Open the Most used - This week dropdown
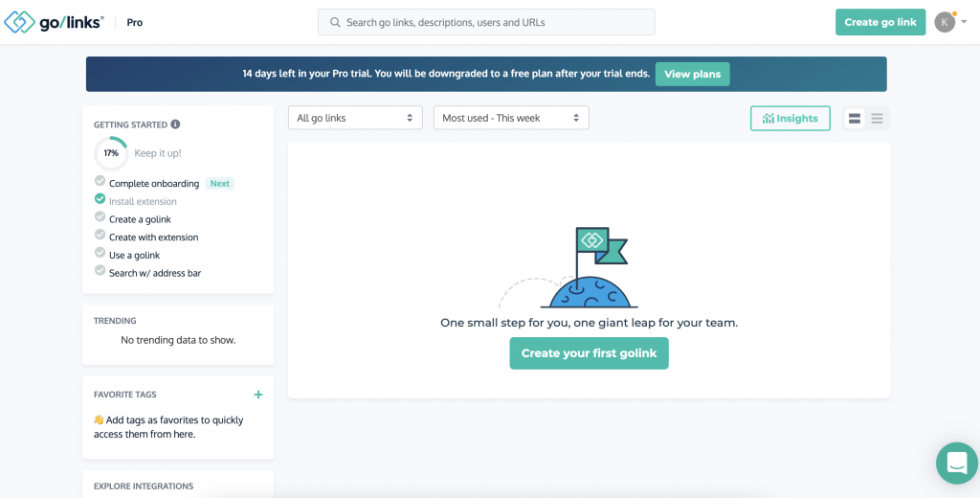 511,118
